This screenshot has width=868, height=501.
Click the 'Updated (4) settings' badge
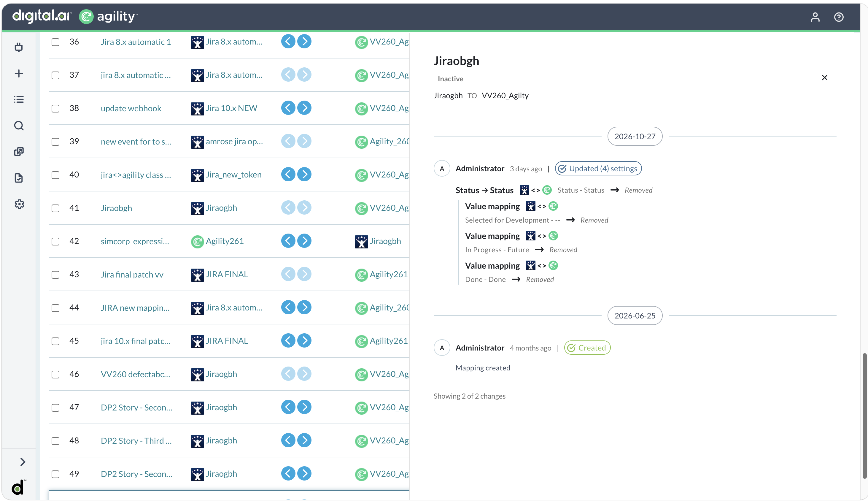tap(598, 169)
